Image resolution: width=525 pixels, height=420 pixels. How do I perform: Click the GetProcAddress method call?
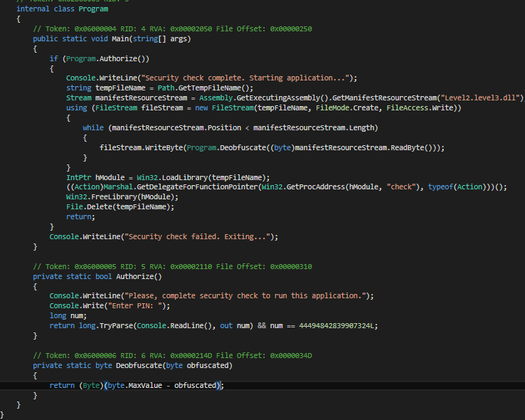pyautogui.click(x=315, y=187)
